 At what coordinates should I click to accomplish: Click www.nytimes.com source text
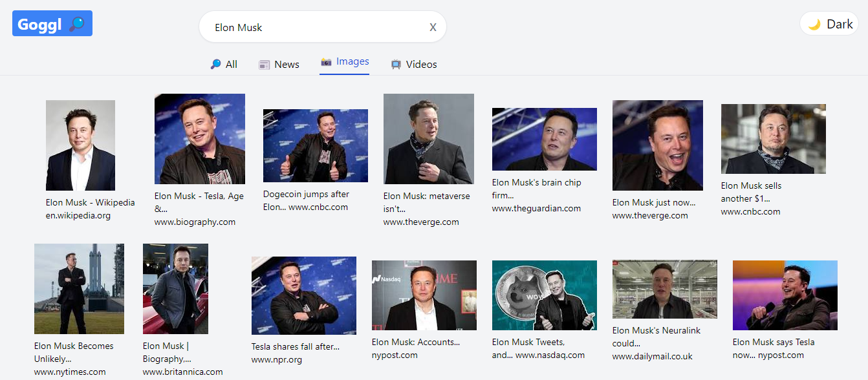tap(70, 372)
